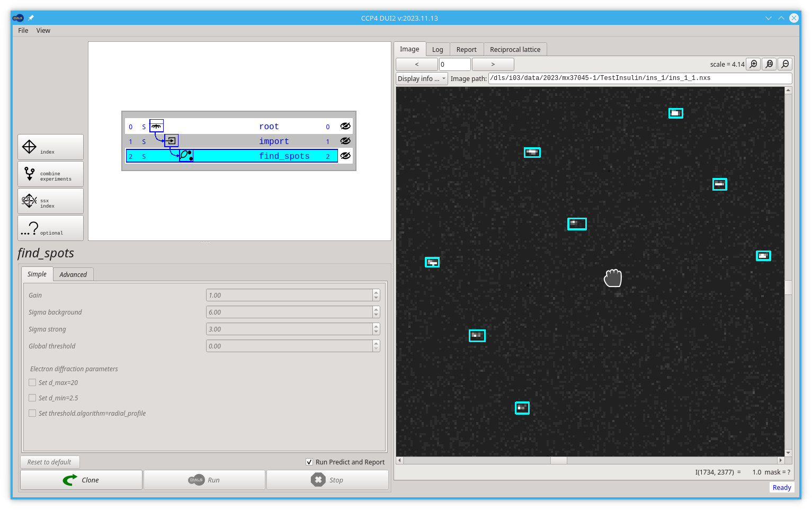Click the green Clone arrow icon
The image size is (812, 510).
70,480
